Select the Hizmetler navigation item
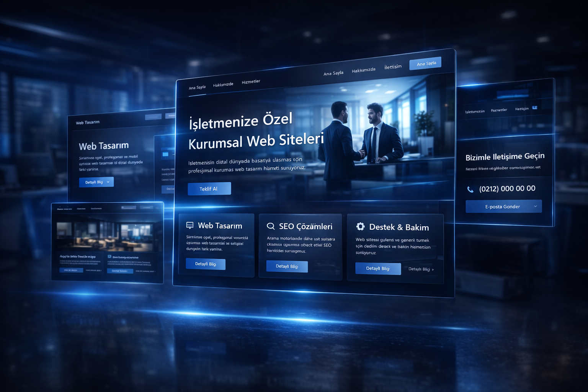This screenshot has width=588, height=392. point(251,81)
